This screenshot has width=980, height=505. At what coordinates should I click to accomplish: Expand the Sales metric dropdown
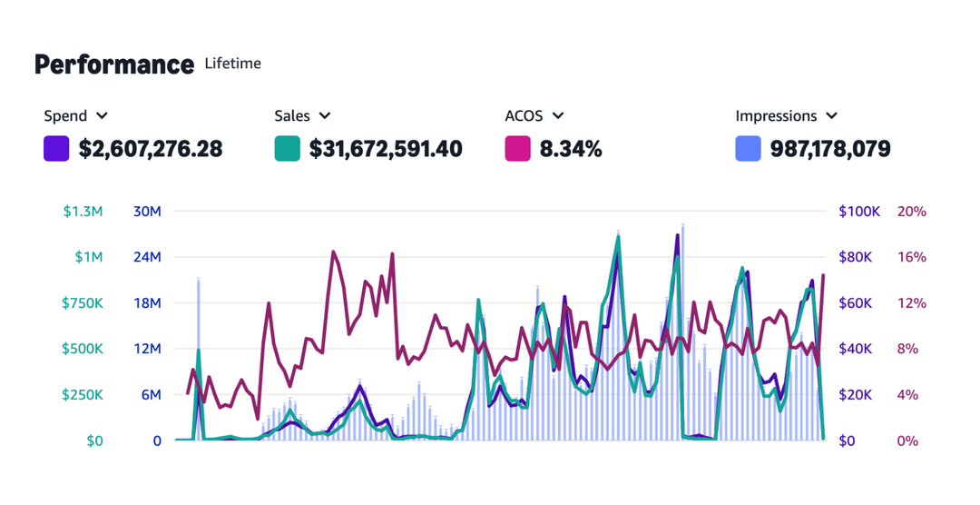[x=325, y=116]
